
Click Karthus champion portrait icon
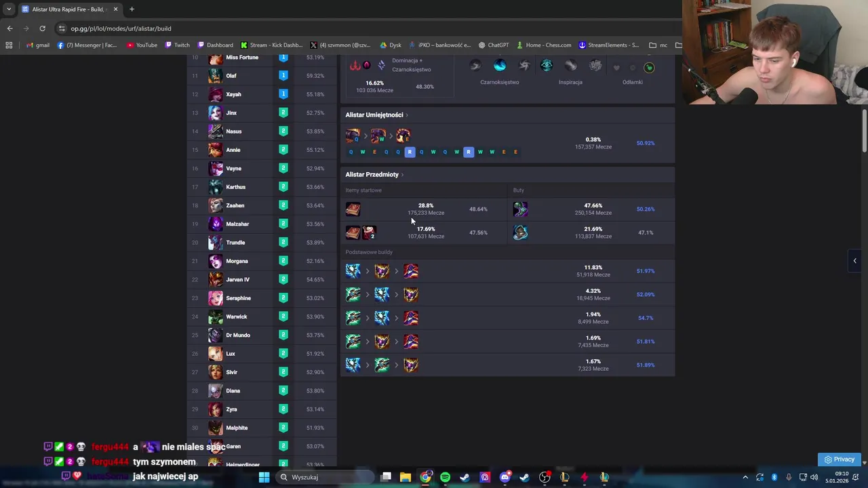click(x=215, y=187)
